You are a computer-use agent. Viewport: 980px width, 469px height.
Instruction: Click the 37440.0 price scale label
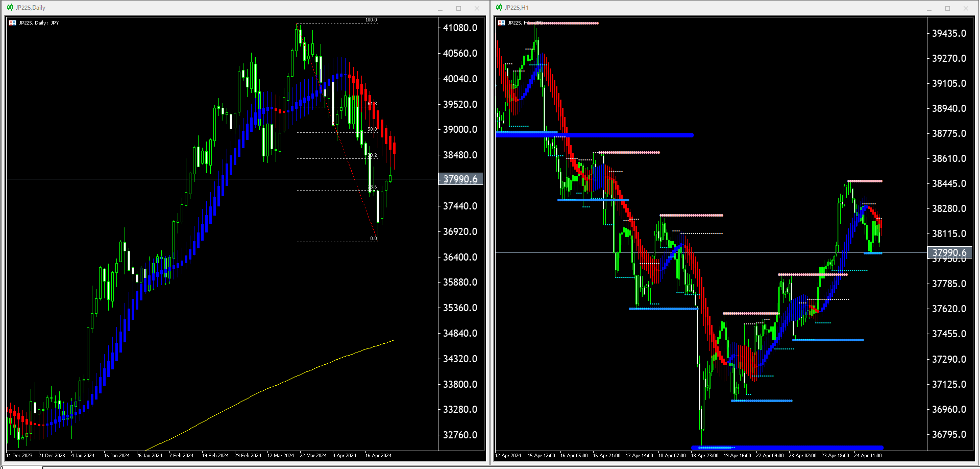point(460,206)
